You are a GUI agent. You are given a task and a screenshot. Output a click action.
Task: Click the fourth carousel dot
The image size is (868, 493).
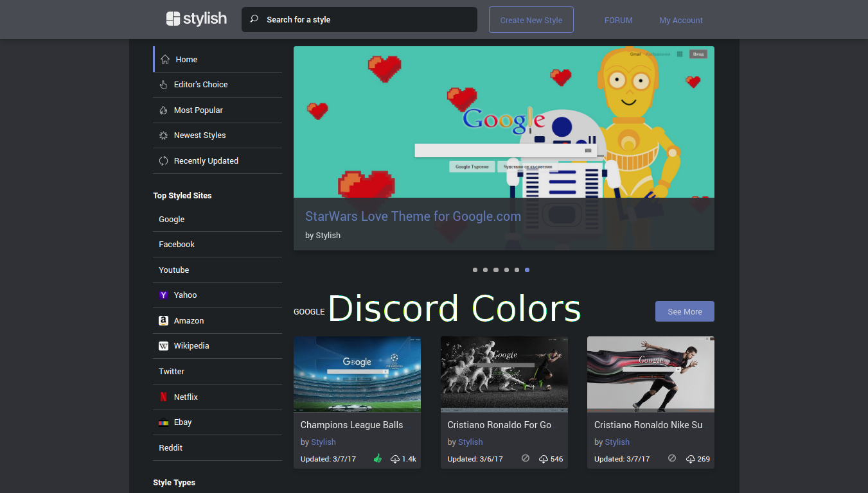(506, 270)
